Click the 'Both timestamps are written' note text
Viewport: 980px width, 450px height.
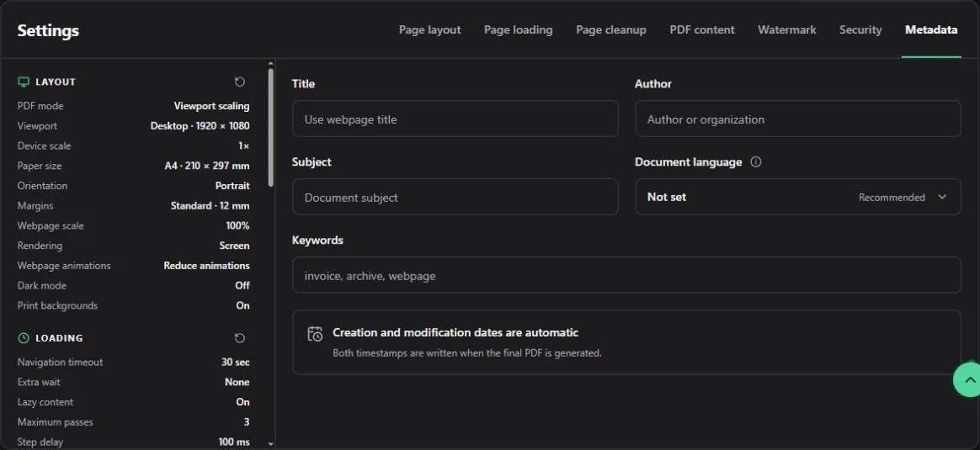[x=467, y=353]
